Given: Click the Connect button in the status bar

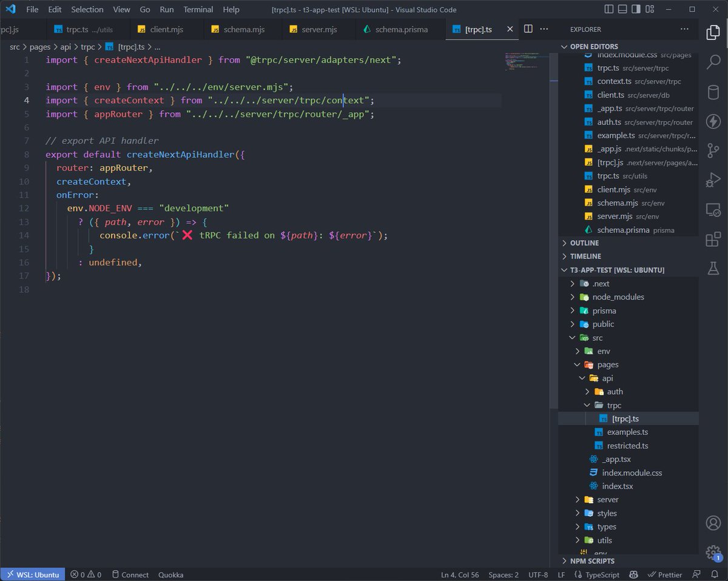Looking at the screenshot, I should pyautogui.click(x=129, y=574).
